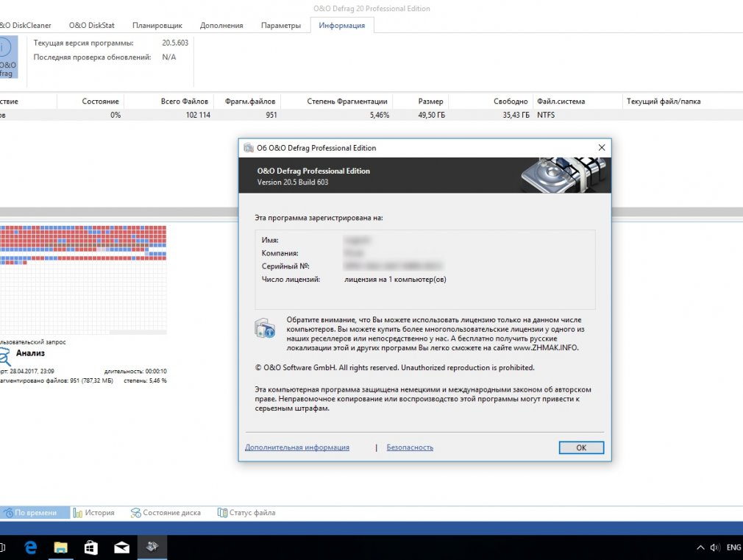Select the Информация tab

[x=341, y=26]
